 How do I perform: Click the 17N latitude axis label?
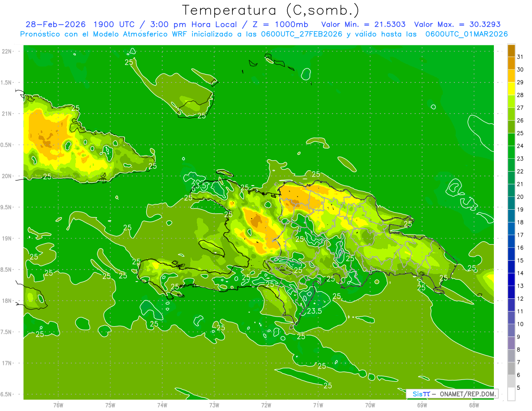[7, 363]
